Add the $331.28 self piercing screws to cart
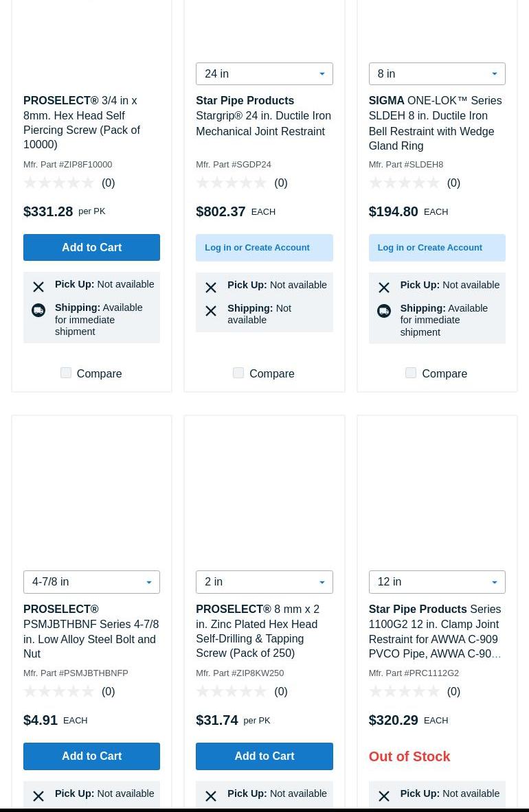Viewport: 529px width, 812px height. 91,247
